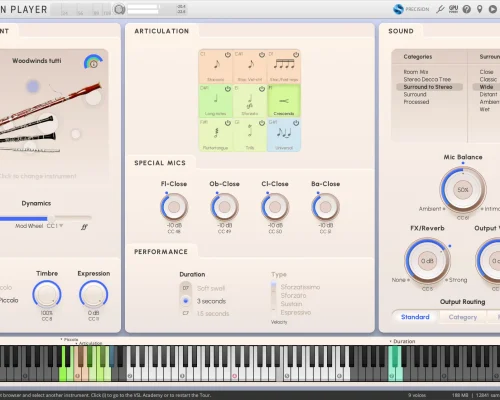Select Espressivo type option
This screenshot has height=400, width=500.
(x=296, y=312)
